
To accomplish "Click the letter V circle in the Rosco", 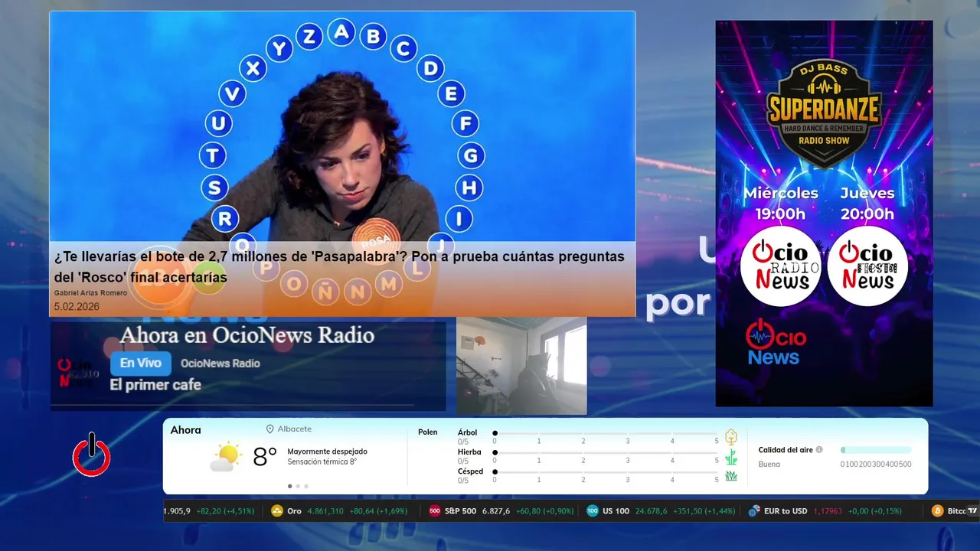I will coord(232,94).
